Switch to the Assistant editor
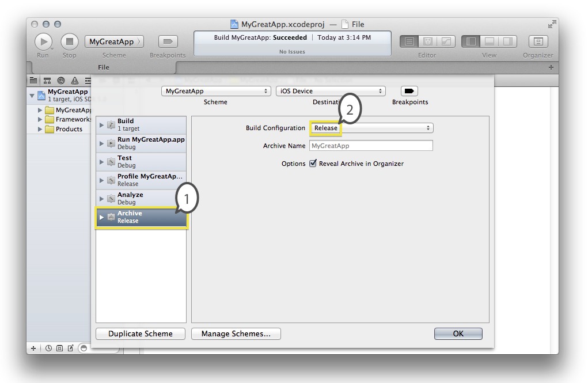 point(427,41)
